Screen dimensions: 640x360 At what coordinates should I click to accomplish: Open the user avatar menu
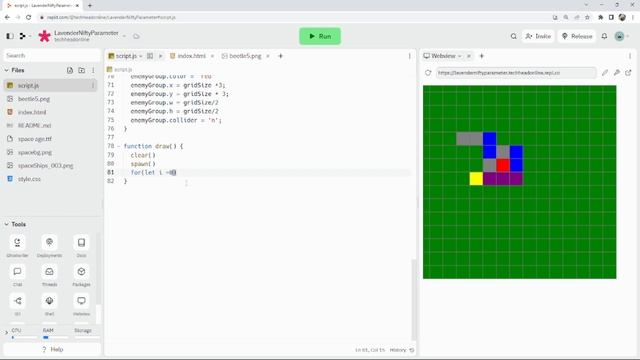620,36
